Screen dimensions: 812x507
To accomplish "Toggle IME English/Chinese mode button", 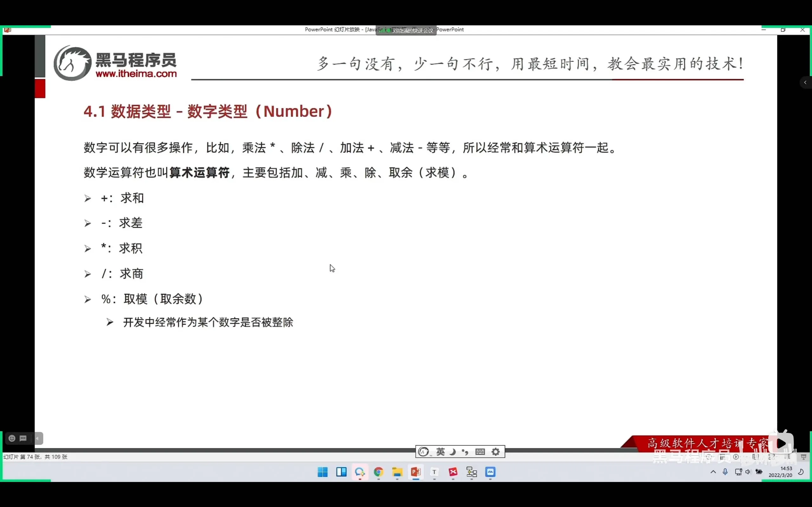I will pos(441,452).
